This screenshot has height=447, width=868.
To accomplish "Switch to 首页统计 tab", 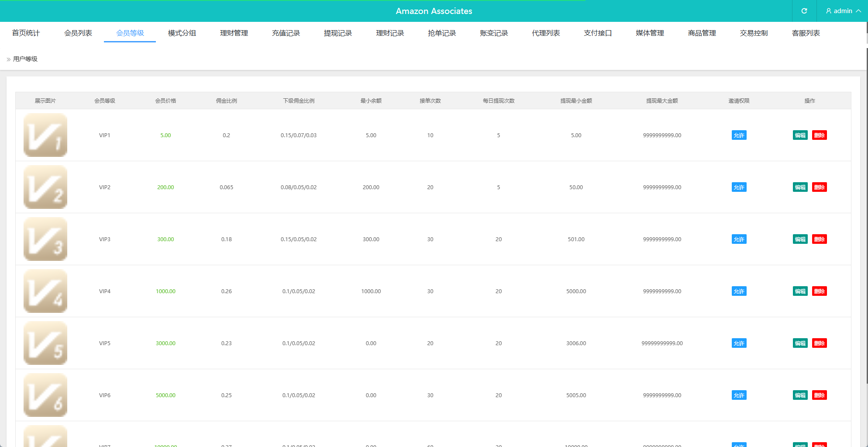I will [x=26, y=33].
